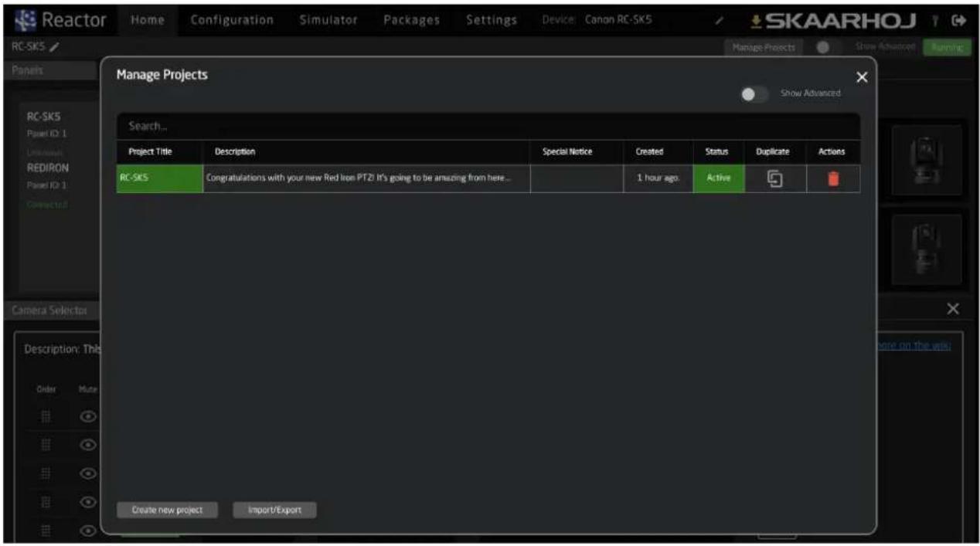Click first row order drag handle

45,416
